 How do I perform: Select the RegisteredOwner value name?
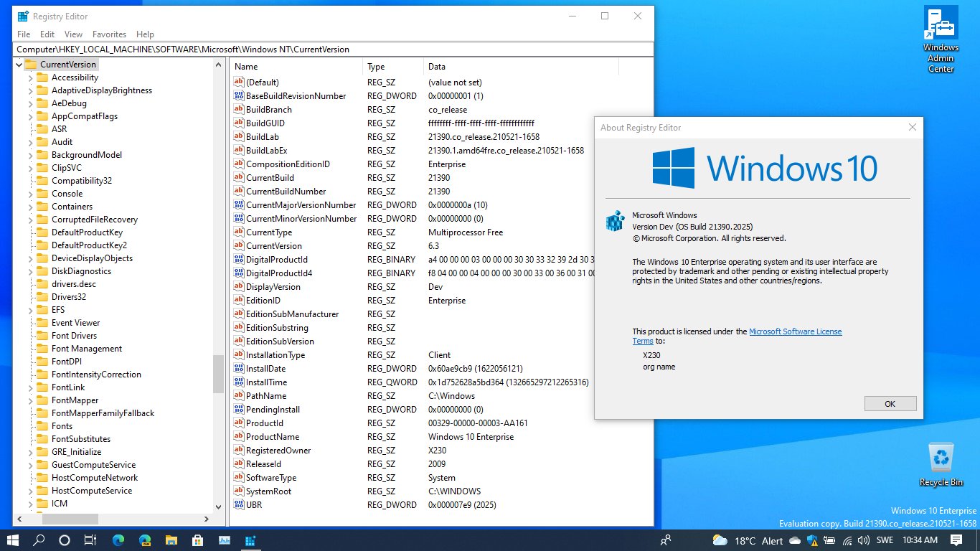pos(278,451)
